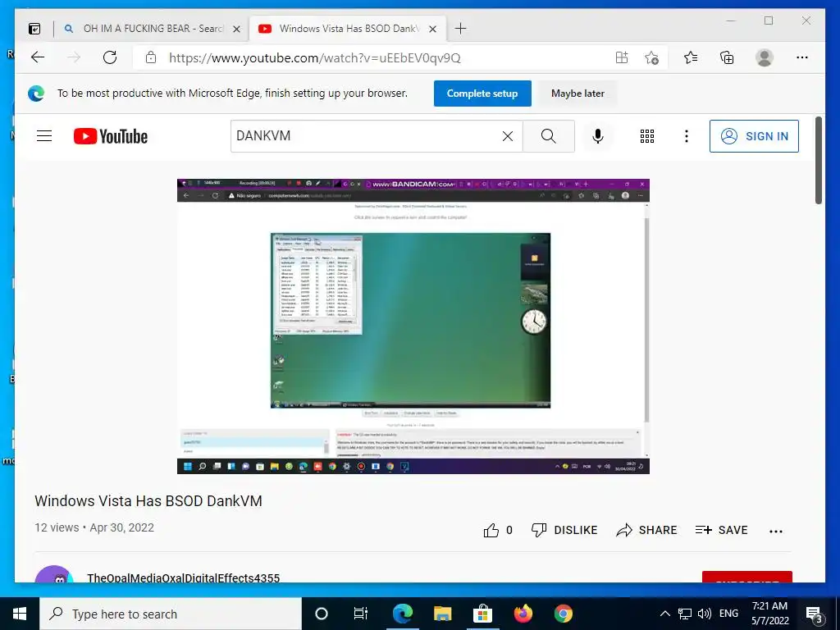Image resolution: width=840 pixels, height=630 pixels.
Task: Open the clock and date flyout
Action: 769,614
